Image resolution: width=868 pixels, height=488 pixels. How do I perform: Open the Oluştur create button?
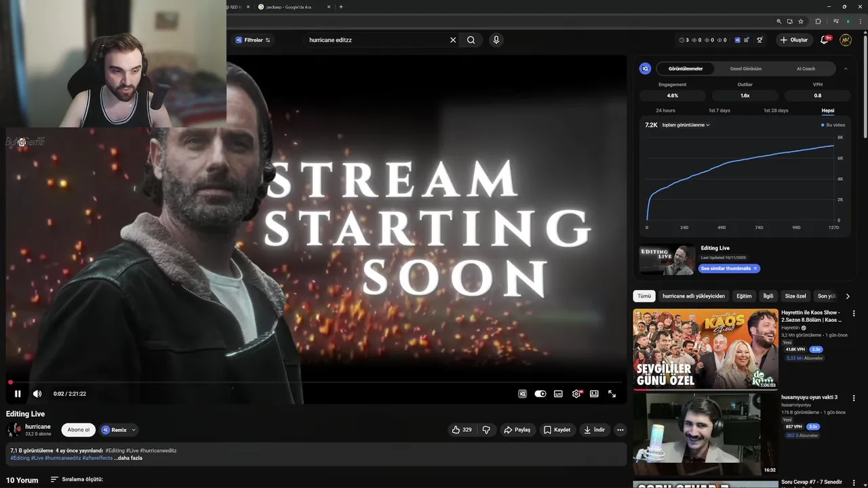pos(794,40)
